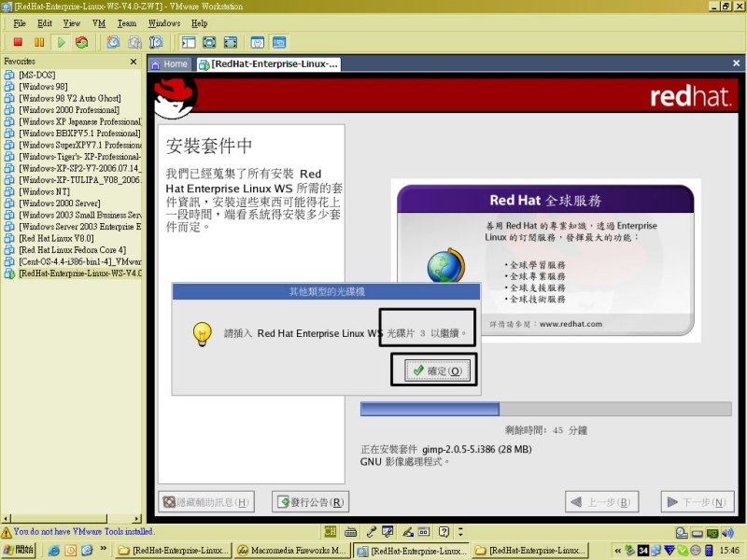Image resolution: width=747 pixels, height=560 pixels.
Task: Click the sound speaker device icon in status bar
Action: tap(727, 533)
